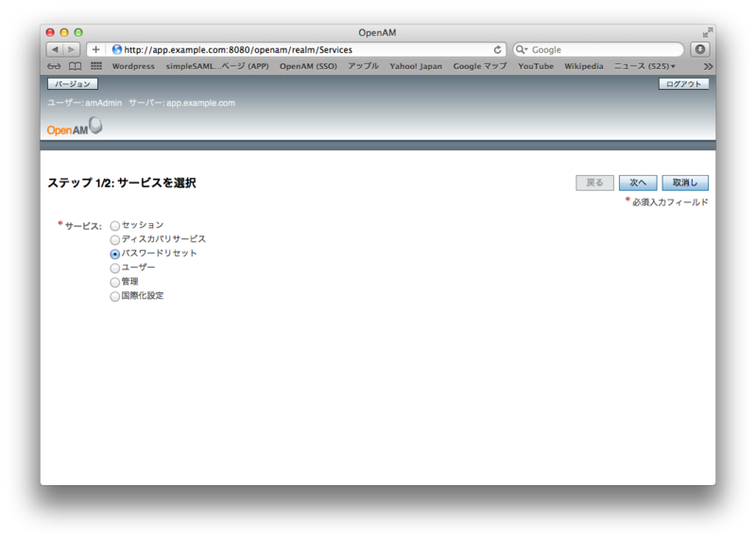Screen dimensions: 756x541
Task: Open the OpenAM (SSO) bookmark
Action: pyautogui.click(x=308, y=66)
